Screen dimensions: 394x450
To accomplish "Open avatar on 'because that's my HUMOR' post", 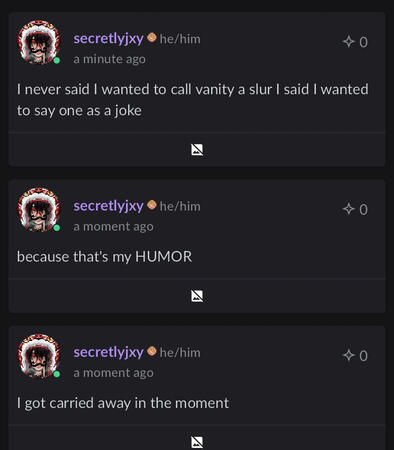I will pyautogui.click(x=39, y=209).
